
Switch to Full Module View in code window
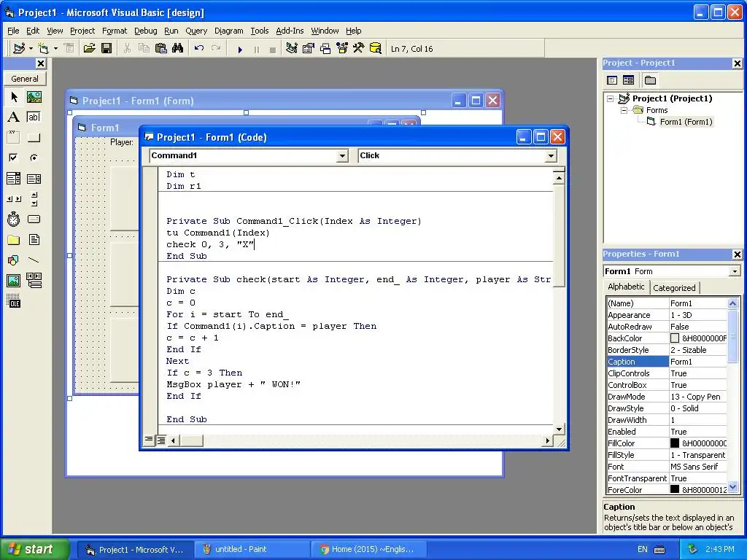pyautogui.click(x=161, y=440)
